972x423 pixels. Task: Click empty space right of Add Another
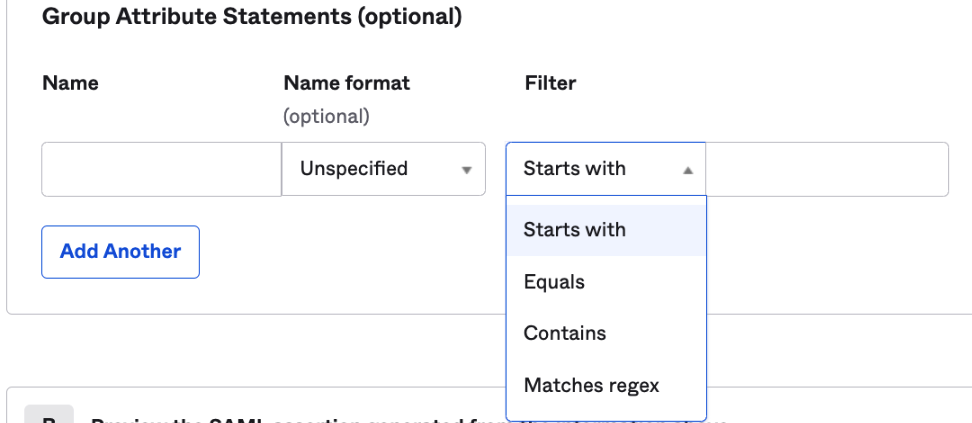click(x=350, y=252)
